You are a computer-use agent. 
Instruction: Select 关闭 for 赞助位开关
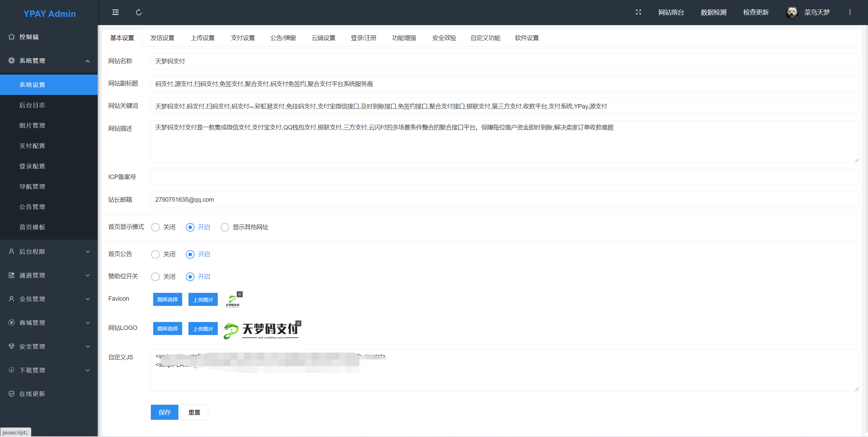pos(155,277)
